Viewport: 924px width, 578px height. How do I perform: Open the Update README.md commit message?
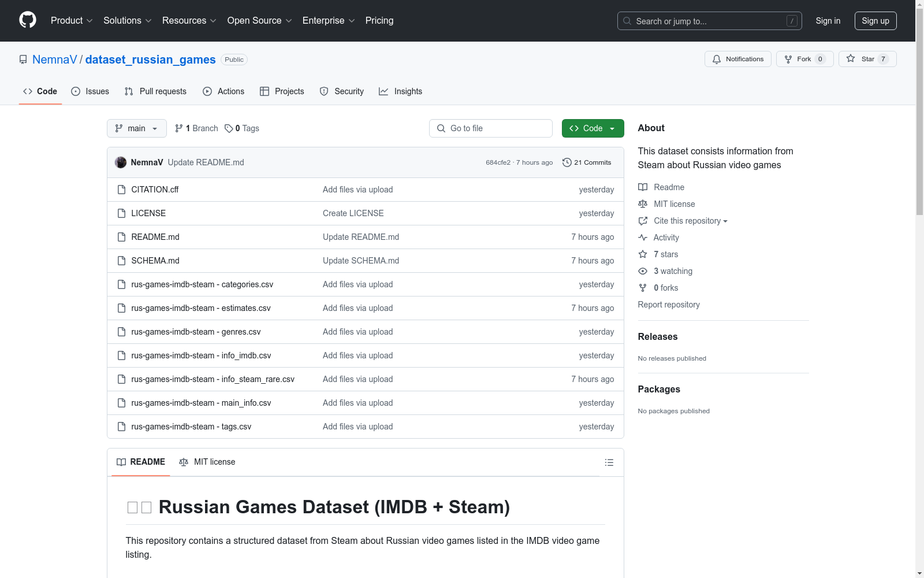[206, 162]
